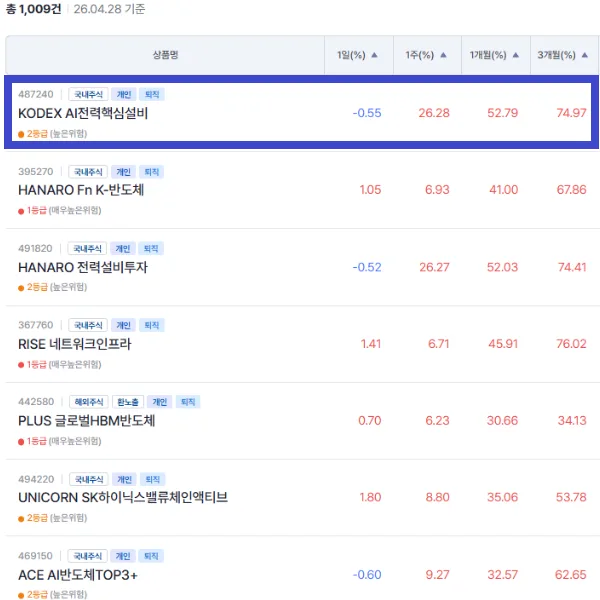The width and height of the screenshot is (600, 600).
Task: Click product code 367760
Action: click(36, 325)
